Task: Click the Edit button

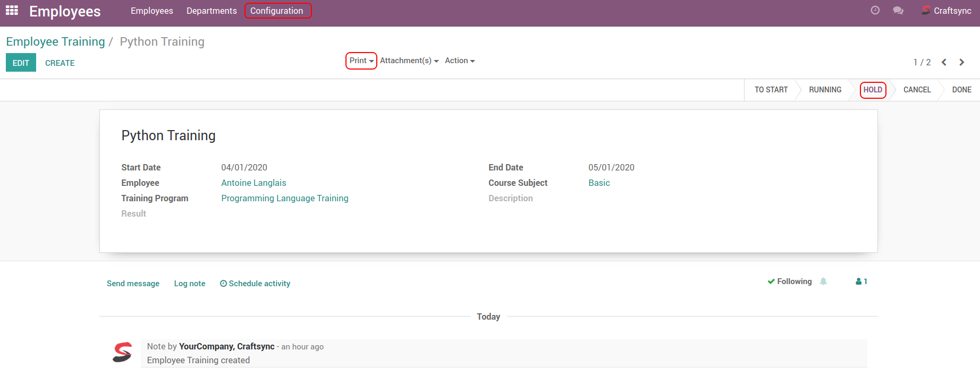Action: [x=21, y=63]
